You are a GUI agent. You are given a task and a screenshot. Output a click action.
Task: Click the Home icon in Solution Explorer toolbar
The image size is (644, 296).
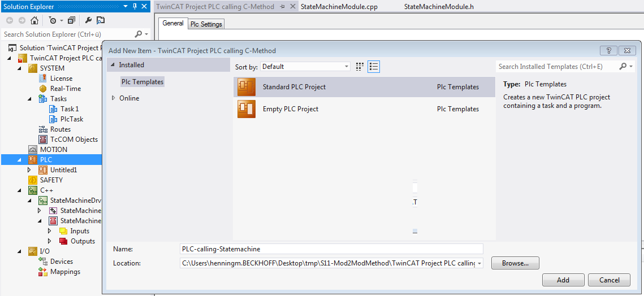tap(34, 20)
